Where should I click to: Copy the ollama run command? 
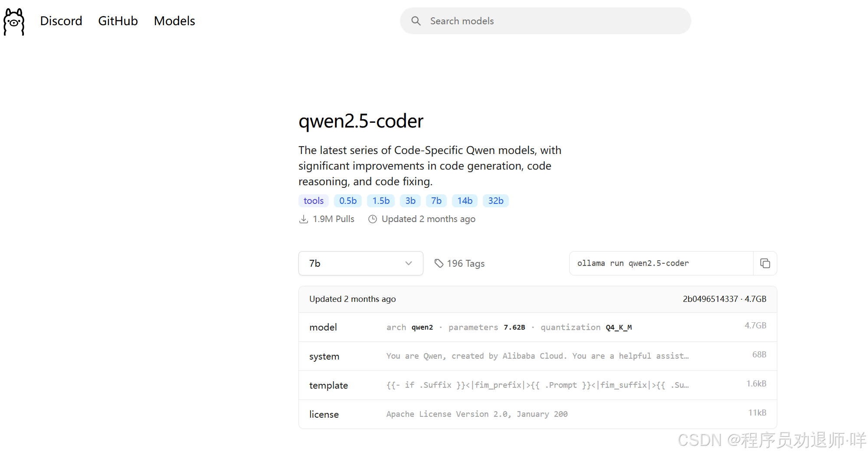[x=765, y=263]
